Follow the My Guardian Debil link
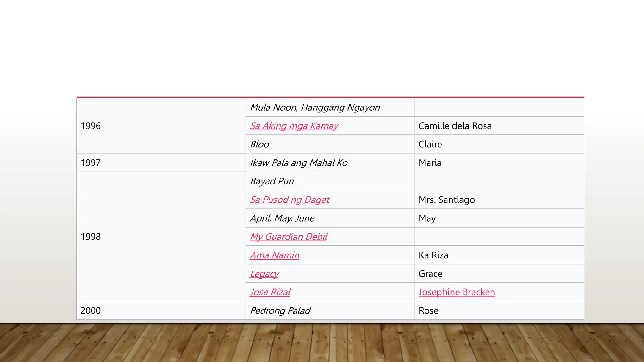 (289, 237)
